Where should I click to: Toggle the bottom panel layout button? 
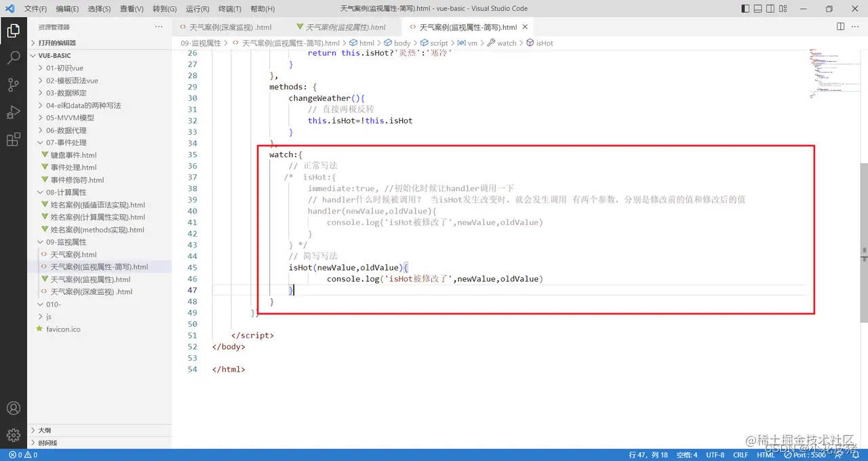[x=759, y=9]
